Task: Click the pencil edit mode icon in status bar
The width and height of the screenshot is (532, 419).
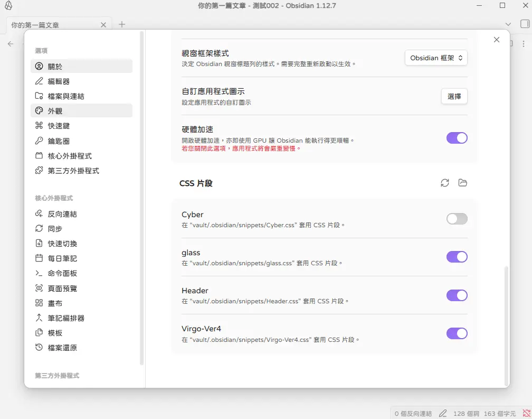Action: [x=443, y=413]
